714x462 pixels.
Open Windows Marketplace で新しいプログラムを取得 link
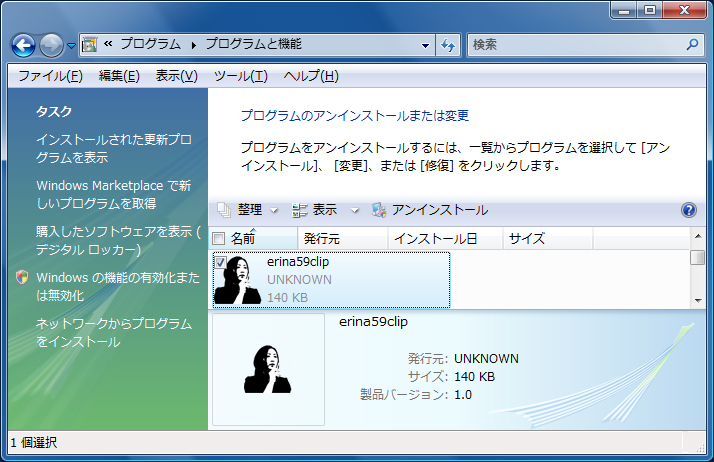coord(114,194)
